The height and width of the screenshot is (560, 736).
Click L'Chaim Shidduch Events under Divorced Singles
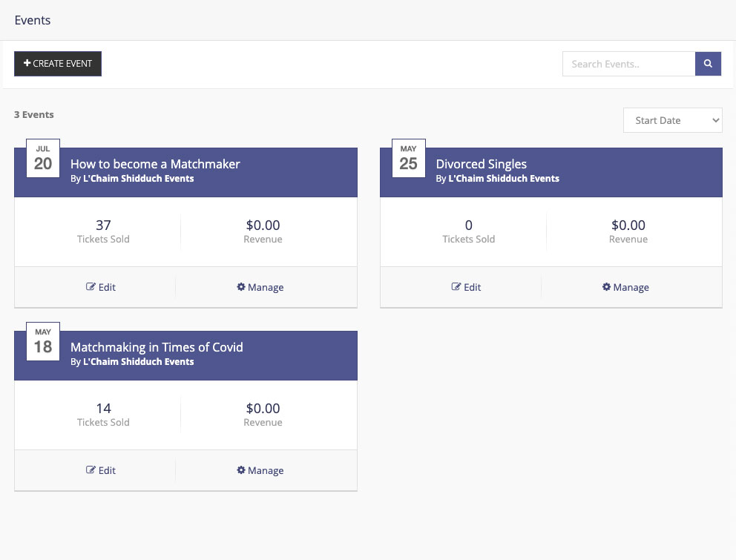[504, 178]
